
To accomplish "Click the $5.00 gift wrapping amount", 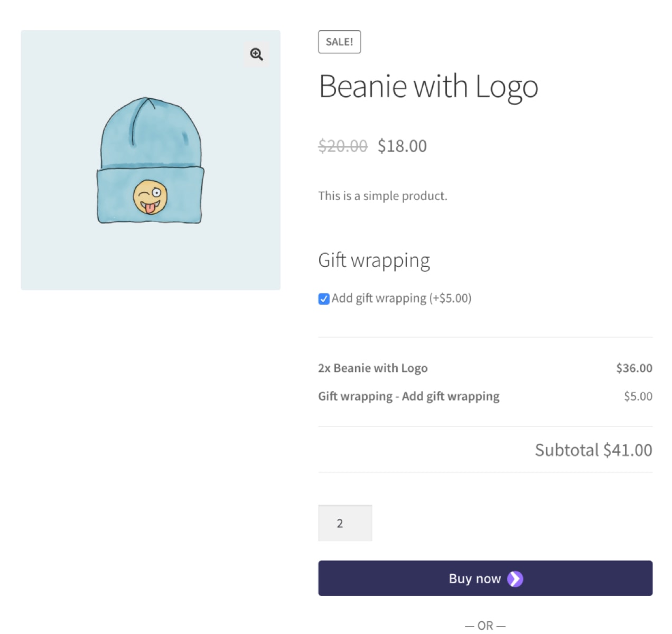I will [638, 396].
